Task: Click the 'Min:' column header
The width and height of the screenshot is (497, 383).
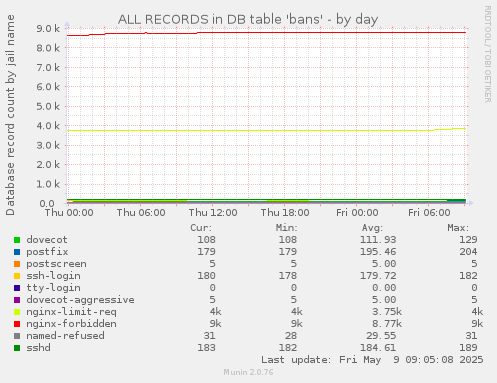Action: tap(286, 228)
